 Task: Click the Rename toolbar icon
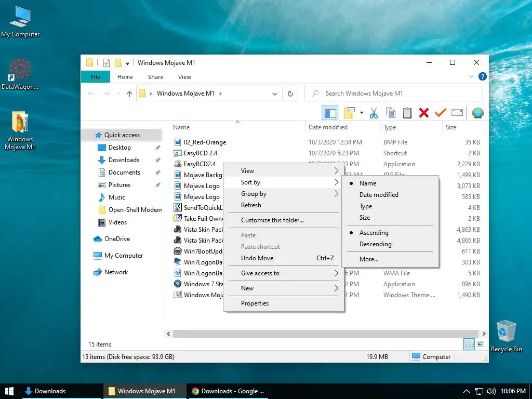tap(457, 113)
